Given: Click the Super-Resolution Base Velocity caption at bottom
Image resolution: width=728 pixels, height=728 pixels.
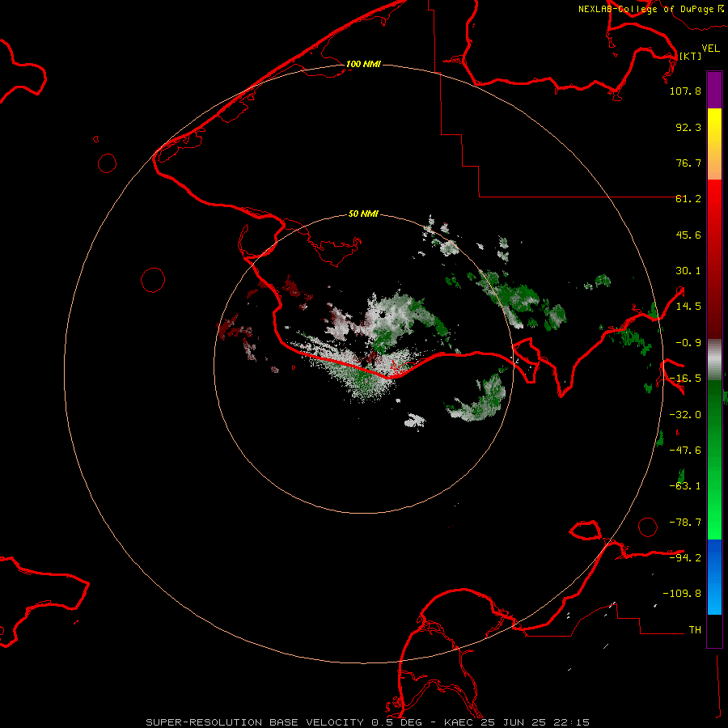Looking at the screenshot, I should pyautogui.click(x=368, y=722).
